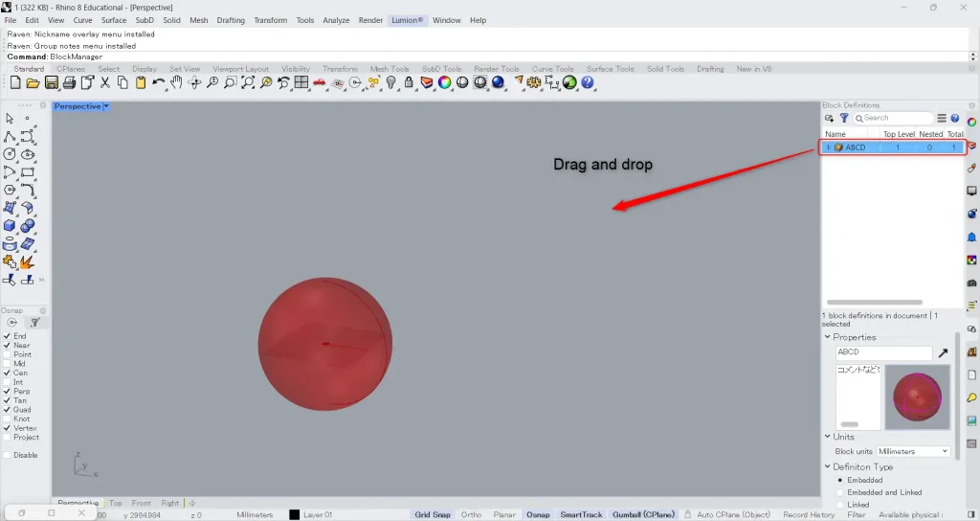The height and width of the screenshot is (521, 980).
Task: Click the Lock padlock toolbar icon
Action: coord(409,83)
